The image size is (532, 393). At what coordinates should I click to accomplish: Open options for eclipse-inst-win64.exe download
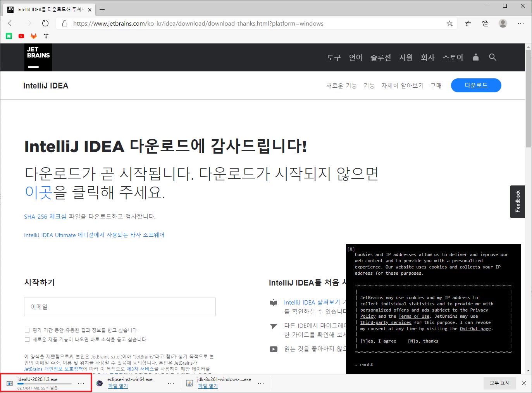pyautogui.click(x=171, y=383)
